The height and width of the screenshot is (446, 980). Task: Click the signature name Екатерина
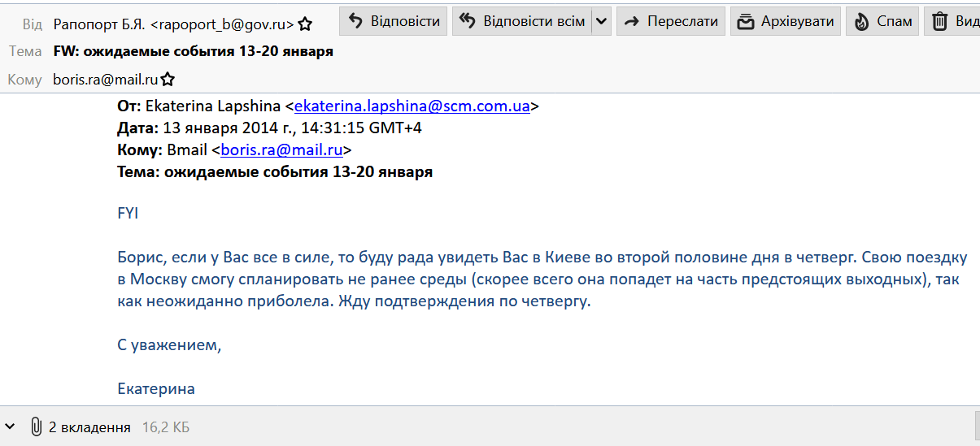point(156,388)
